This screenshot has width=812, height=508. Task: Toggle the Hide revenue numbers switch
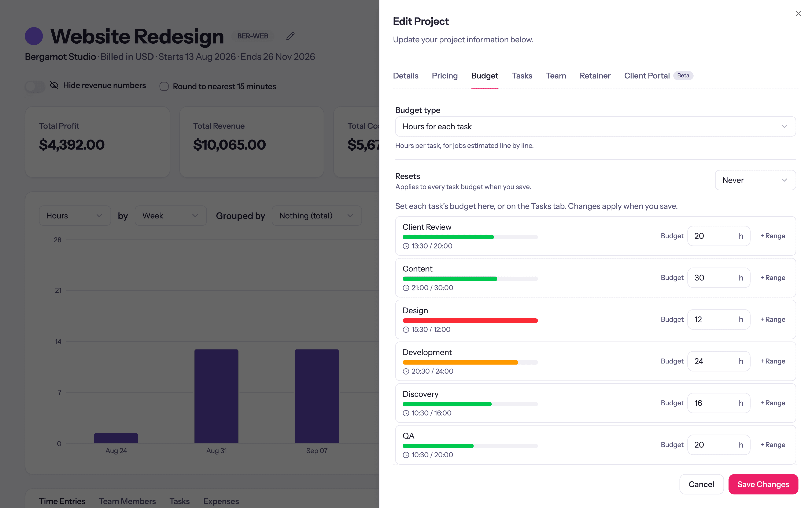[35, 86]
